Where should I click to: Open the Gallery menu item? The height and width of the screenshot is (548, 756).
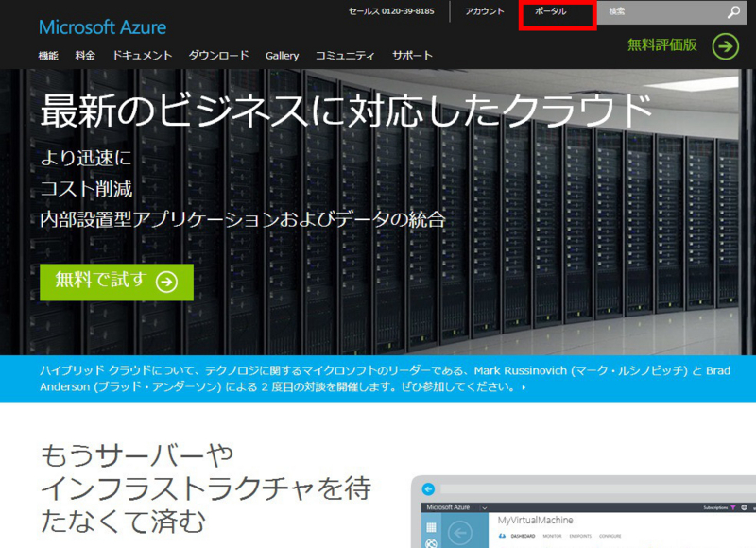(282, 56)
